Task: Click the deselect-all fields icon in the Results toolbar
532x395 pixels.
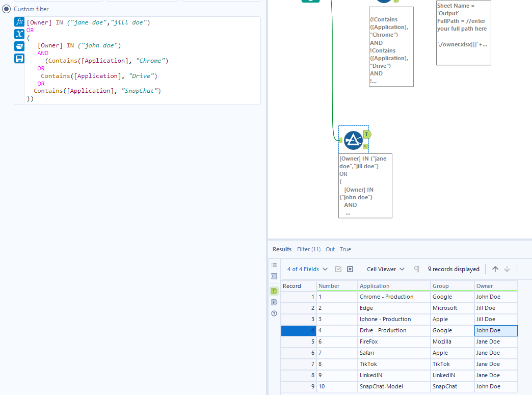Action: click(350, 269)
